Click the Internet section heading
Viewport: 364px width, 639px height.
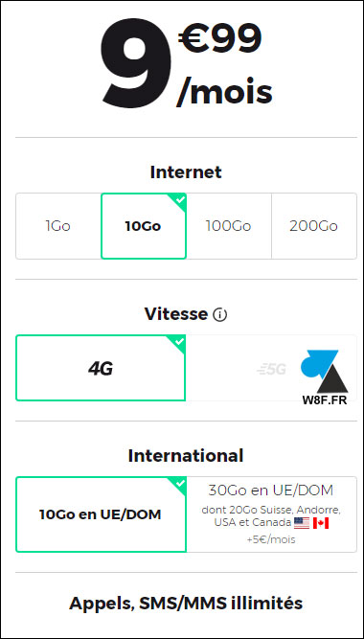(186, 172)
